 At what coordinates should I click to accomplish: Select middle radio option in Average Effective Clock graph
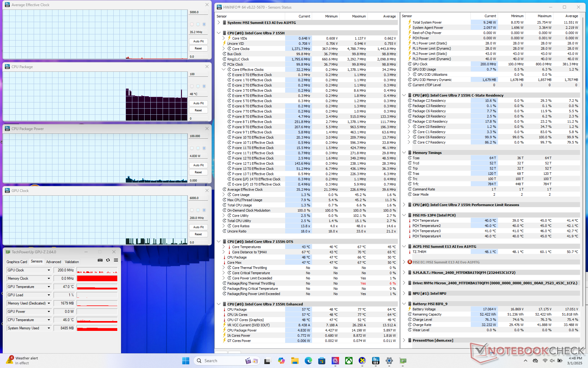click(x=198, y=24)
